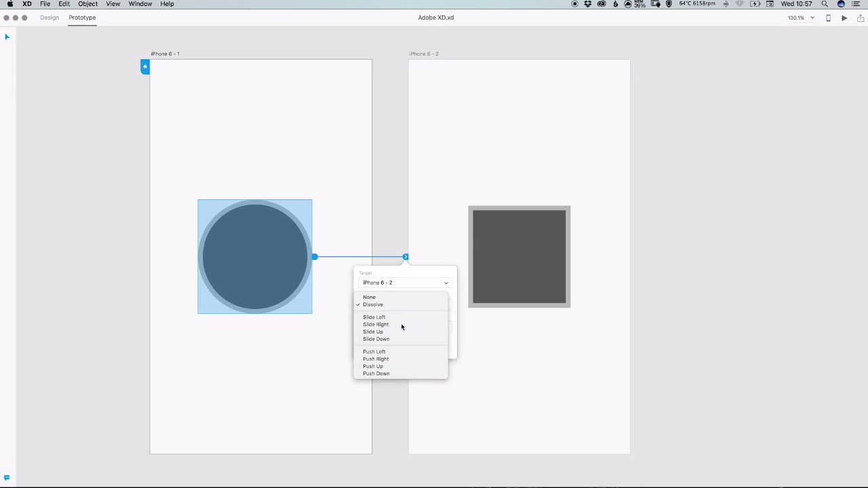Screen dimensions: 868x488
Task: Choose Slide Up transition
Action: pos(401,331)
